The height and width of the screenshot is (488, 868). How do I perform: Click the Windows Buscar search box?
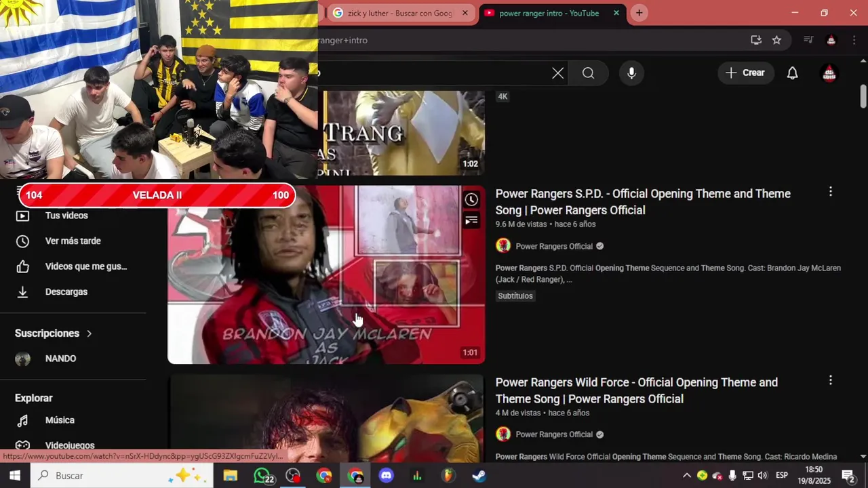122,476
